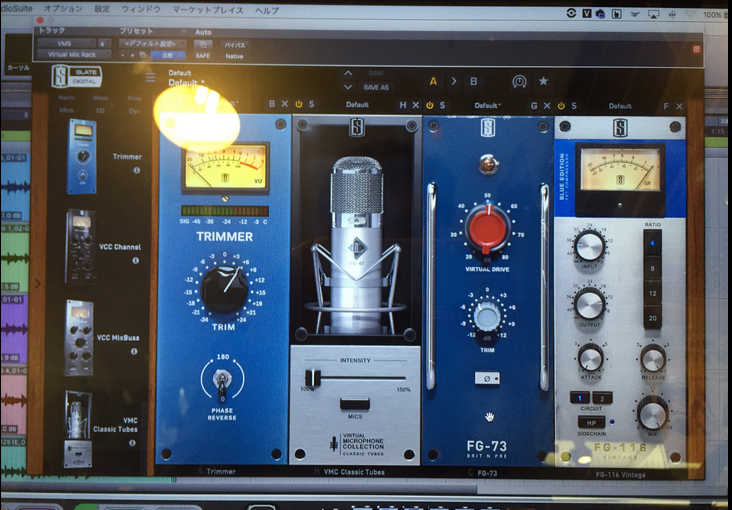The width and height of the screenshot is (732, 510).
Task: Open the マーケットプレイス menu
Action: [208, 9]
